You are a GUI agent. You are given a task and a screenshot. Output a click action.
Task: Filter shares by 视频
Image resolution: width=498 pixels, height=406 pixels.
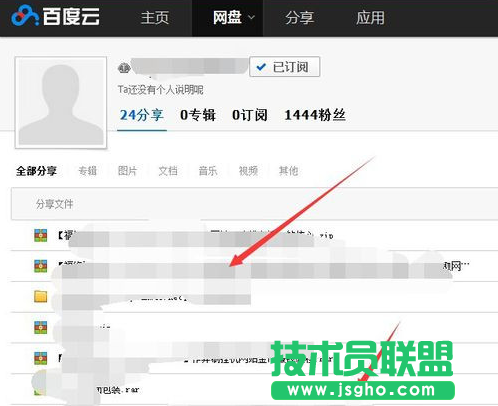[x=248, y=171]
